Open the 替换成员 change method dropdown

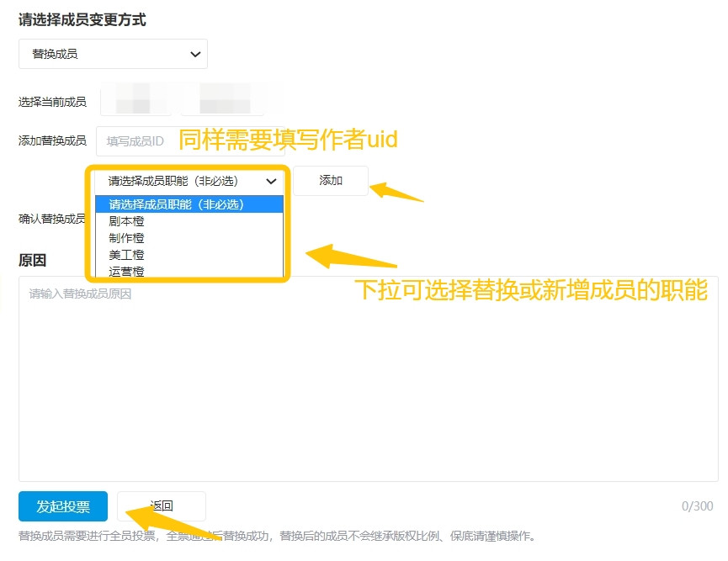(113, 54)
